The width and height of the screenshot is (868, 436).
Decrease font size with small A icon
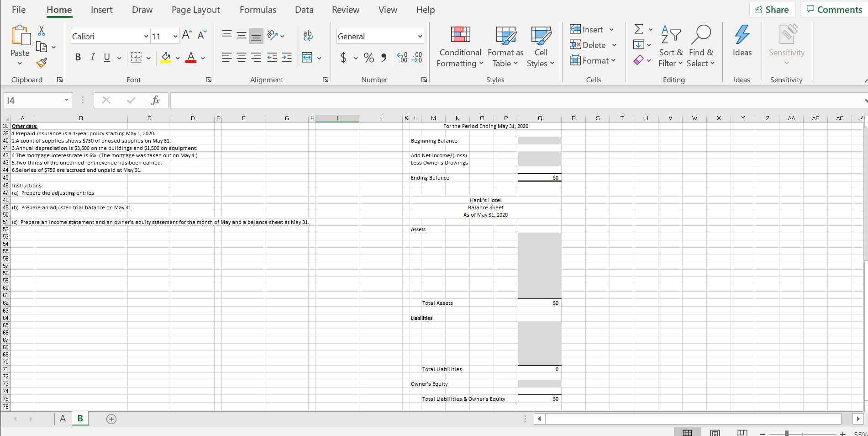[202, 35]
